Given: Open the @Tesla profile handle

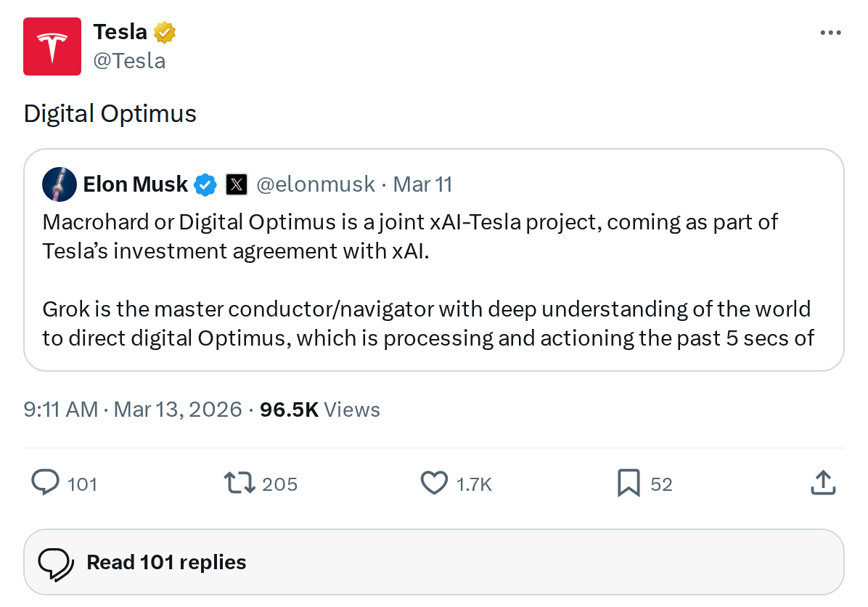Looking at the screenshot, I should click(x=128, y=60).
